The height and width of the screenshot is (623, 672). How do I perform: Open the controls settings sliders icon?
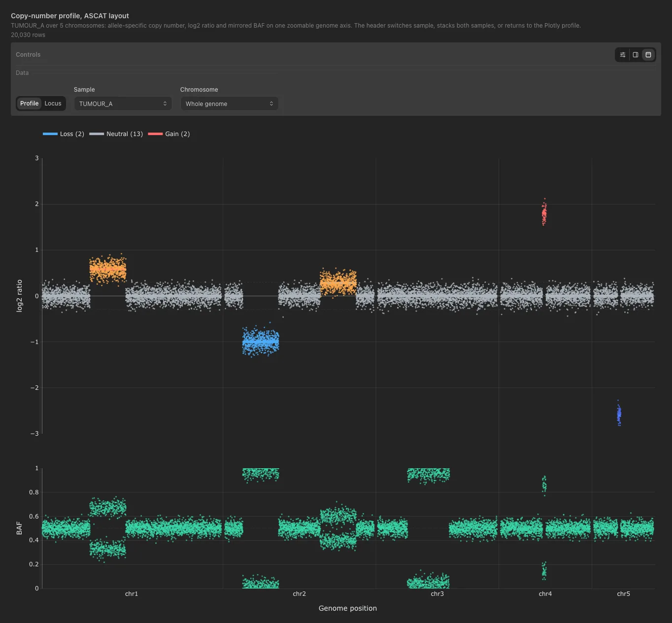coord(623,55)
